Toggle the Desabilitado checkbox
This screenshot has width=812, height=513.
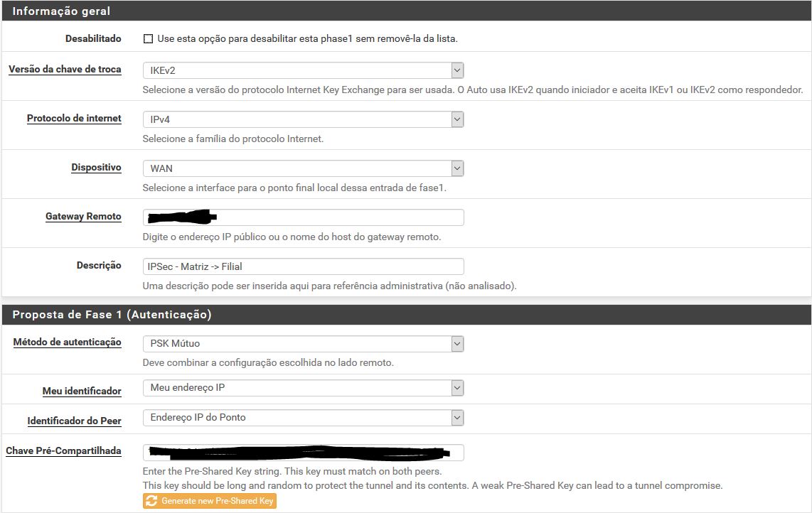[148, 39]
